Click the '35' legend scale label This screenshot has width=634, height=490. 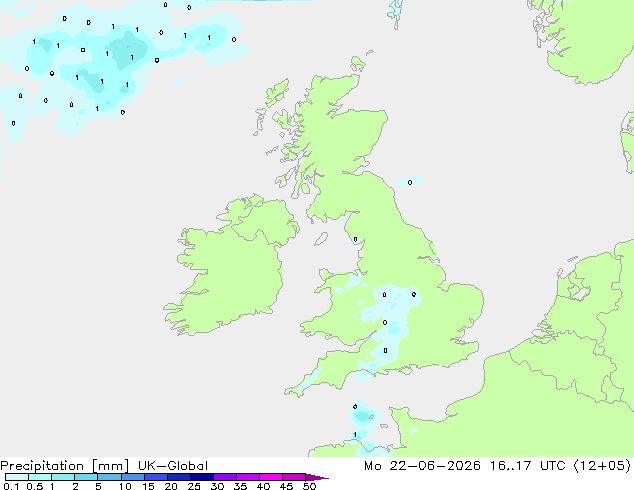[x=240, y=486]
